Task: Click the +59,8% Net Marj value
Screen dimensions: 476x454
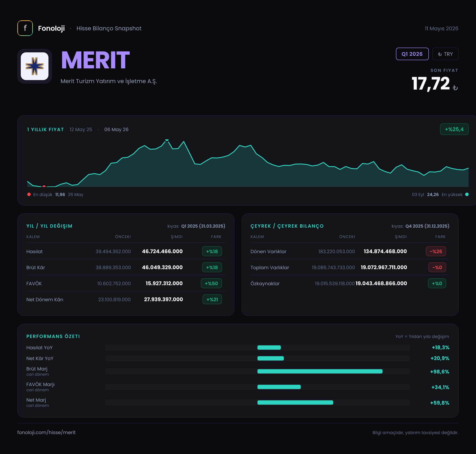Action: (439, 403)
